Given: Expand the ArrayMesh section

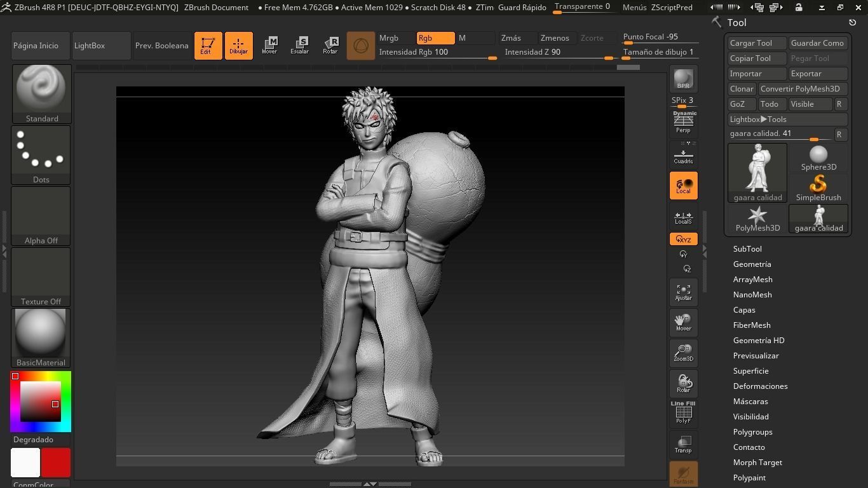Looking at the screenshot, I should point(753,280).
